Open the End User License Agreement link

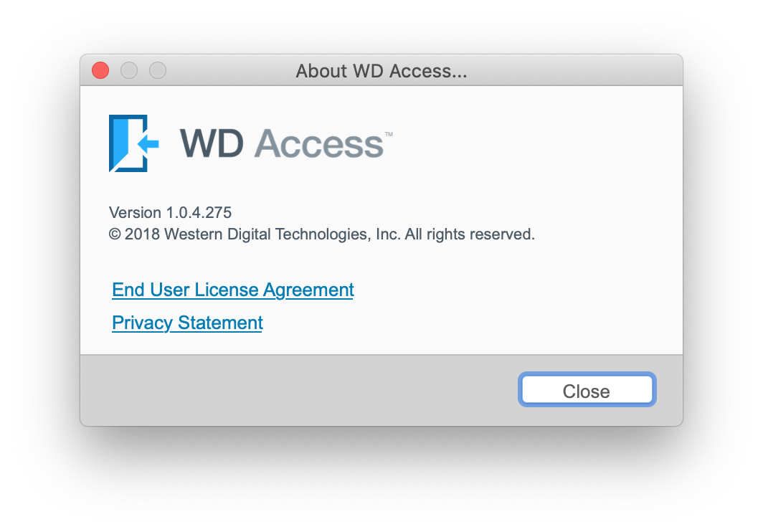tap(232, 290)
